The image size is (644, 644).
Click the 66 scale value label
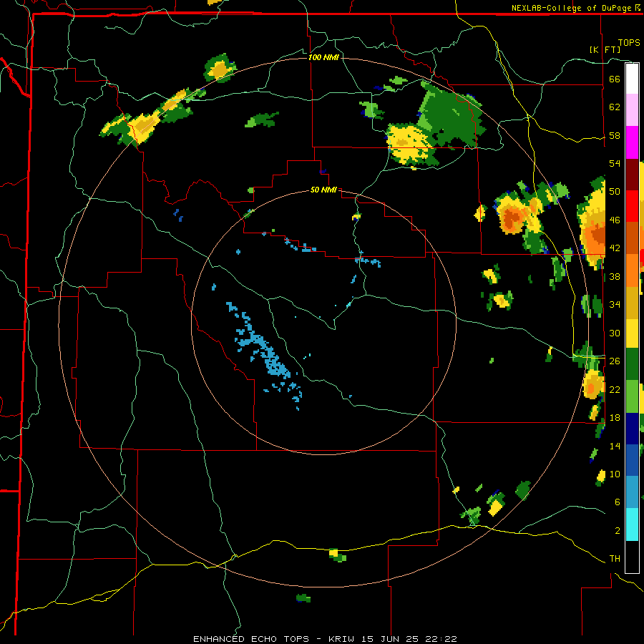coord(615,79)
